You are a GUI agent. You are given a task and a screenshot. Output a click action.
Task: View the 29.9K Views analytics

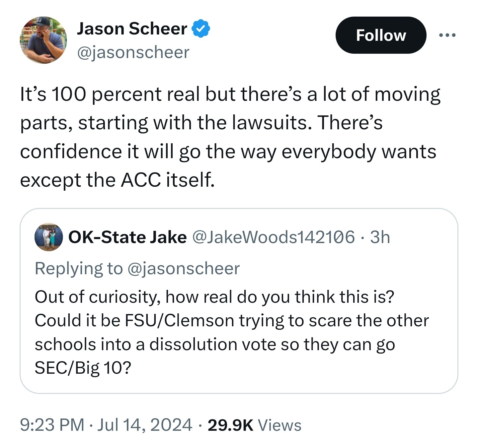[x=255, y=425]
